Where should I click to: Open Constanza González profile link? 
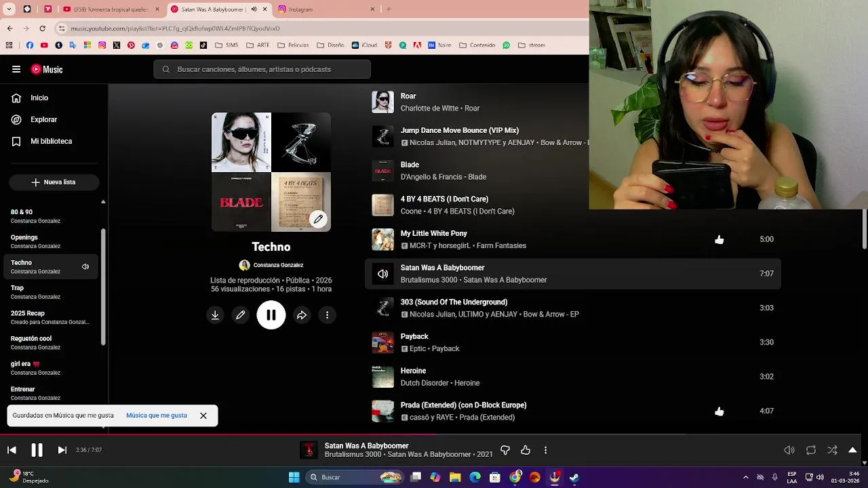point(278,265)
